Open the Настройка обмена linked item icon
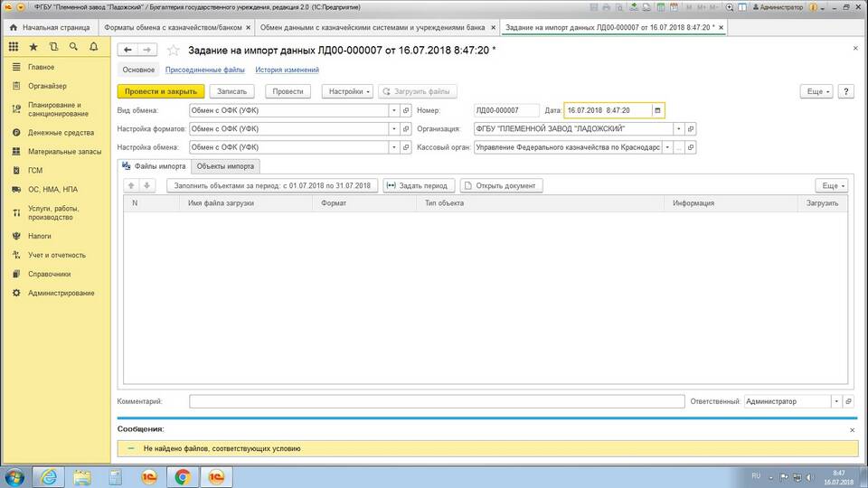868x488 pixels. tap(406, 147)
